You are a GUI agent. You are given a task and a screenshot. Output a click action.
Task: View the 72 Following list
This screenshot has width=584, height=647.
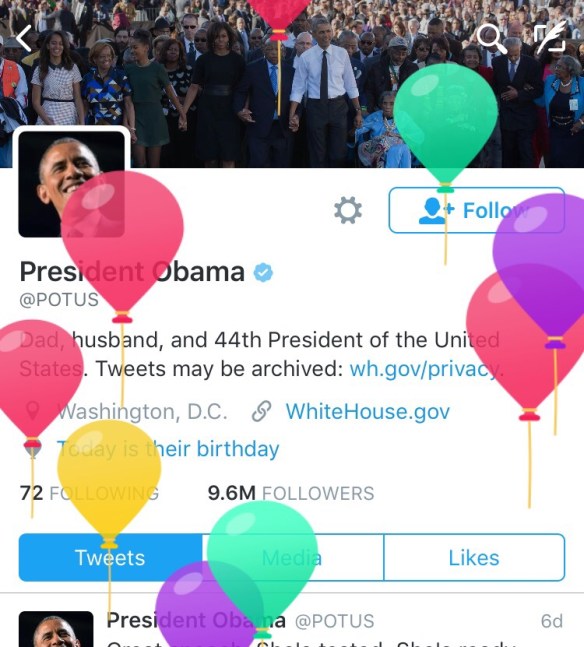89,493
